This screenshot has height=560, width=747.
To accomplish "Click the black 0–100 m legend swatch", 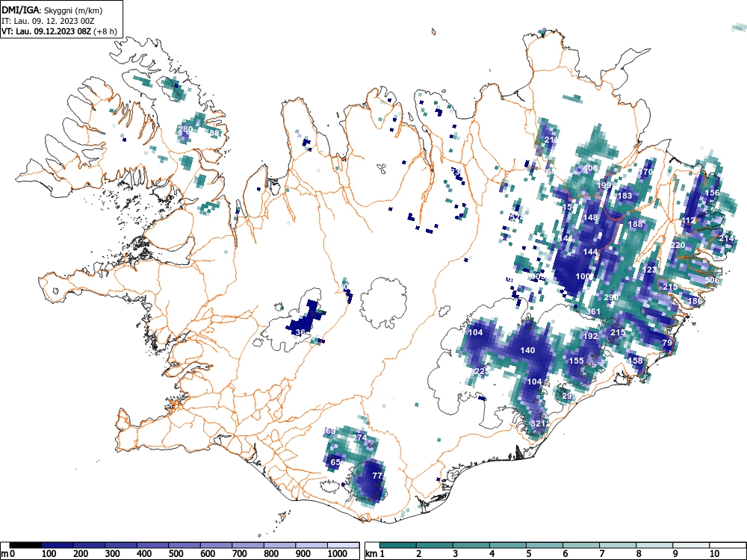I will 25,545.
